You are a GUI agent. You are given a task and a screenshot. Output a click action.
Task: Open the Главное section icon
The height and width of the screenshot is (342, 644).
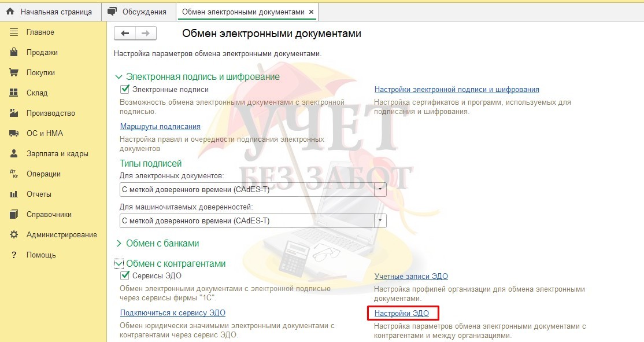(14, 32)
